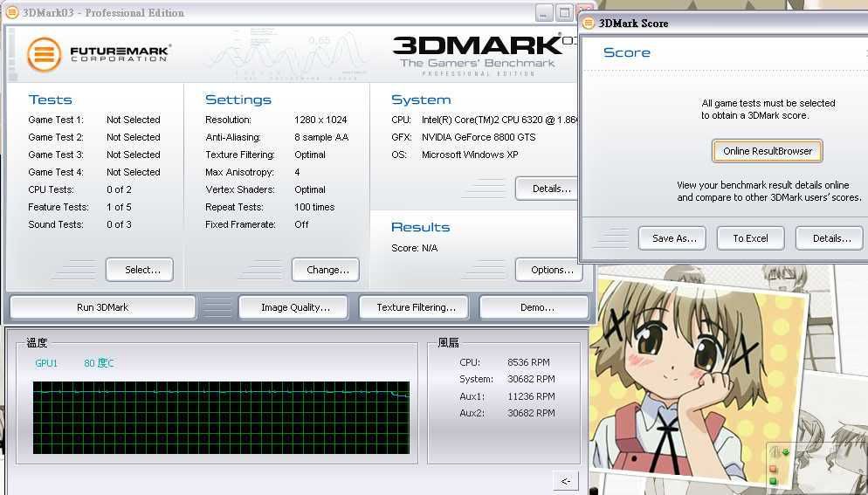Image resolution: width=868 pixels, height=495 pixels.
Task: Click the green arrow icon in desktop widget
Action: click(x=786, y=452)
